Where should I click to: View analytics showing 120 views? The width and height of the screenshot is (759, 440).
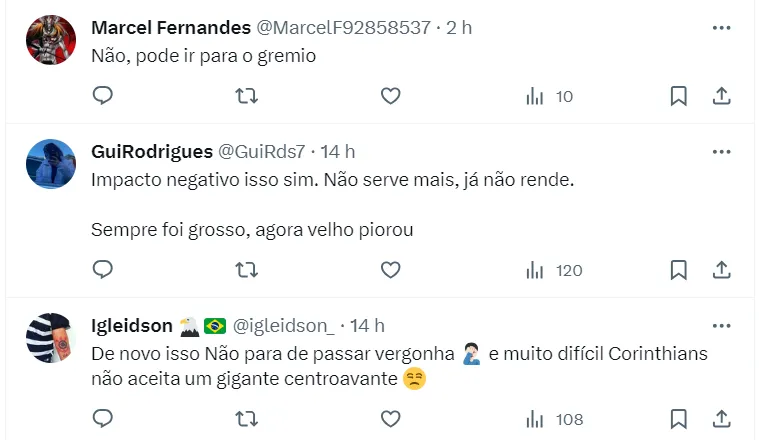click(x=553, y=270)
